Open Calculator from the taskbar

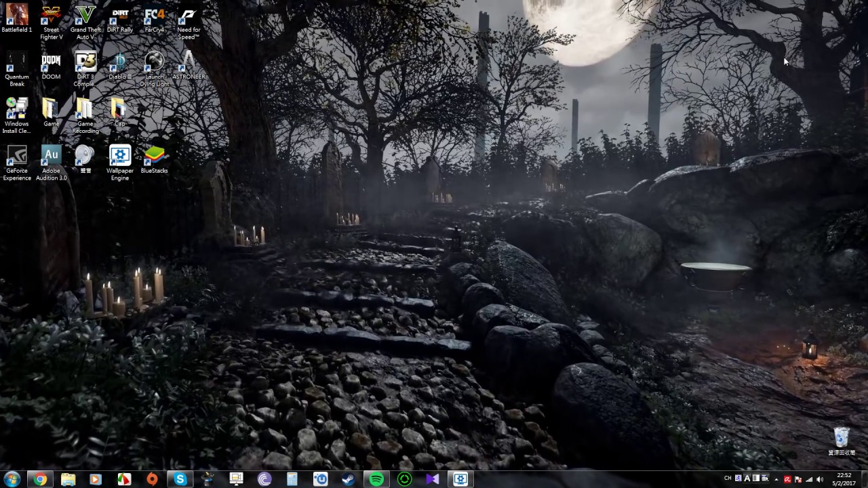click(292, 479)
